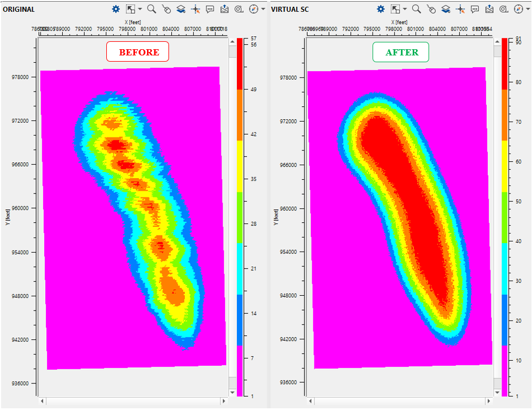Click left arrow of ORIGINAL horizontal scrollbar

click(x=42, y=401)
